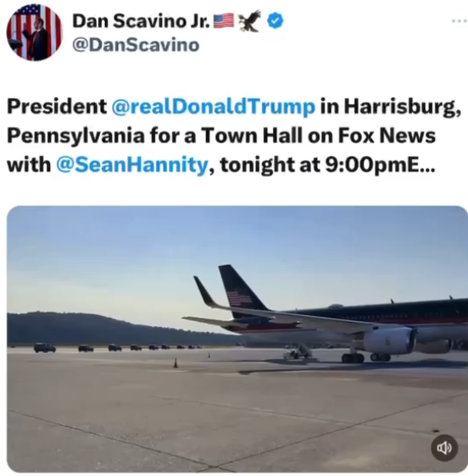Click the blue verified checkmark badge

point(276,20)
